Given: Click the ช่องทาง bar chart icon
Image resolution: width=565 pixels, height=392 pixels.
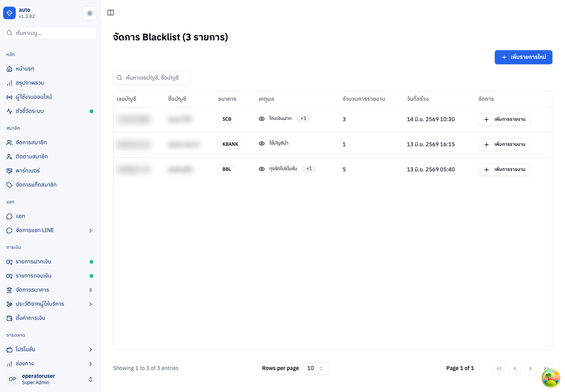Looking at the screenshot, I should tap(9, 363).
